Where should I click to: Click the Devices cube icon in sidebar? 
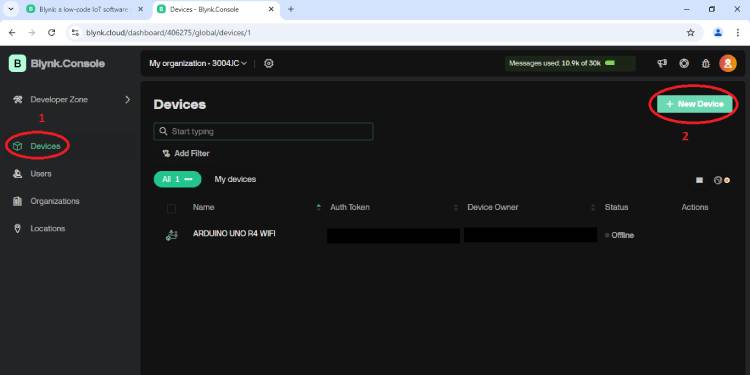pyautogui.click(x=18, y=146)
